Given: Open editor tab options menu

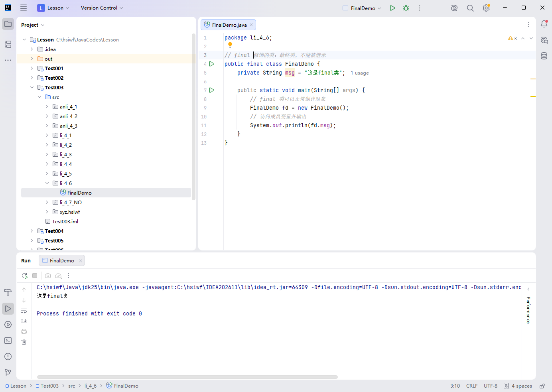Looking at the screenshot, I should tap(528, 25).
